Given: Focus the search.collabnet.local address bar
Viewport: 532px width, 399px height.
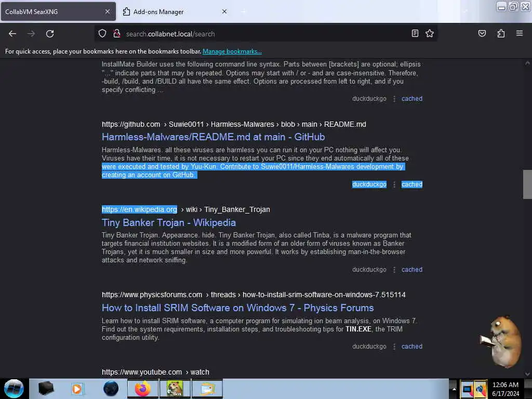Looking at the screenshot, I should 265,34.
